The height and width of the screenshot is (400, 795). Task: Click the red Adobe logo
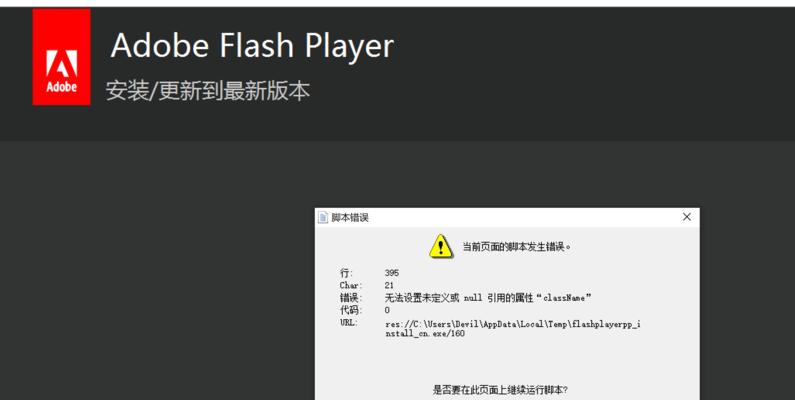point(61,57)
